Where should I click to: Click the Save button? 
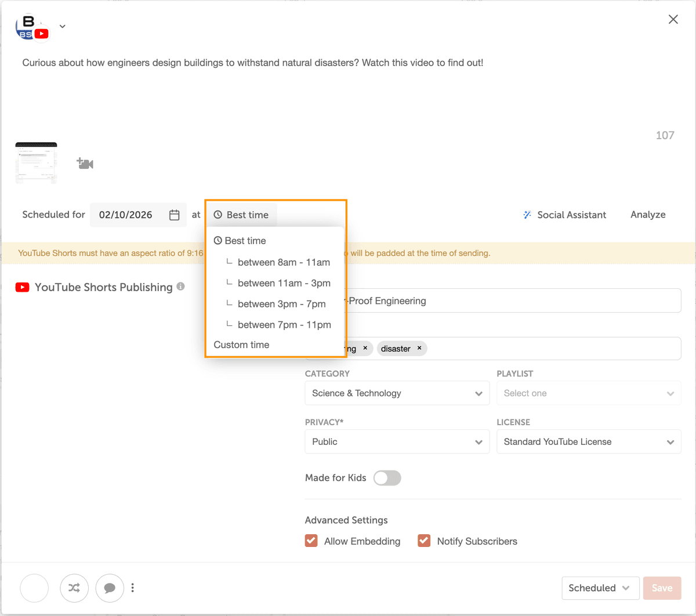[661, 588]
